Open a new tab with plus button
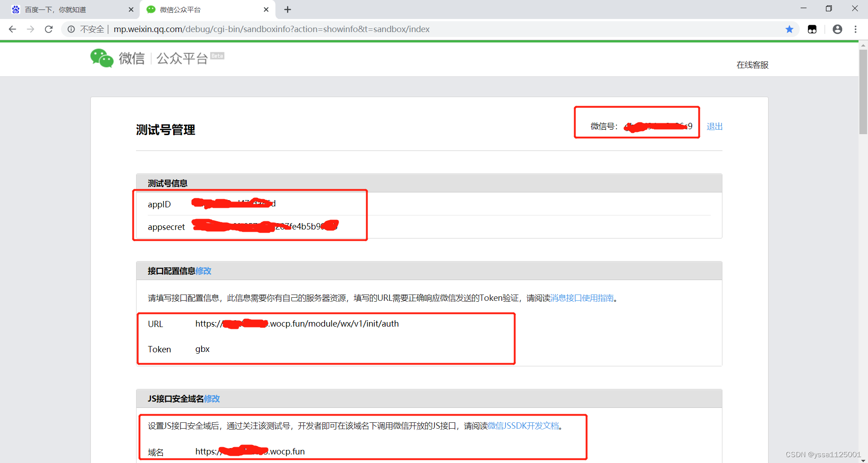This screenshot has height=463, width=868. [x=288, y=9]
